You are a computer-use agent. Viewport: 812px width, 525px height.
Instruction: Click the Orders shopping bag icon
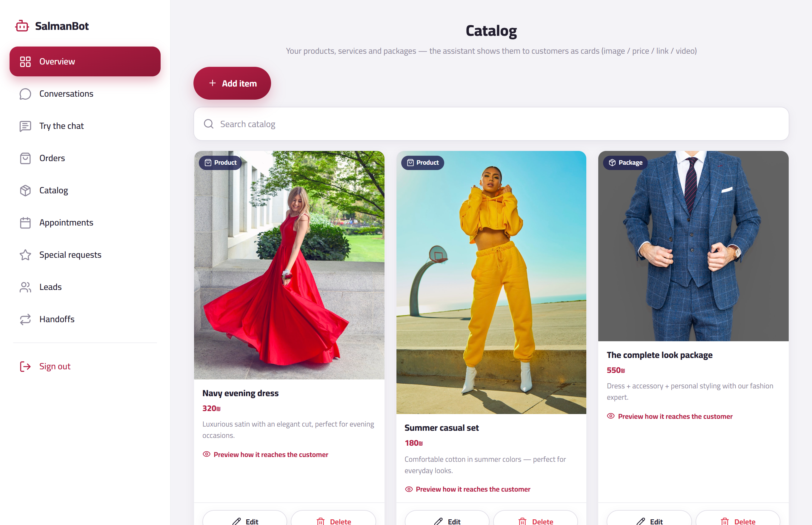pos(25,158)
